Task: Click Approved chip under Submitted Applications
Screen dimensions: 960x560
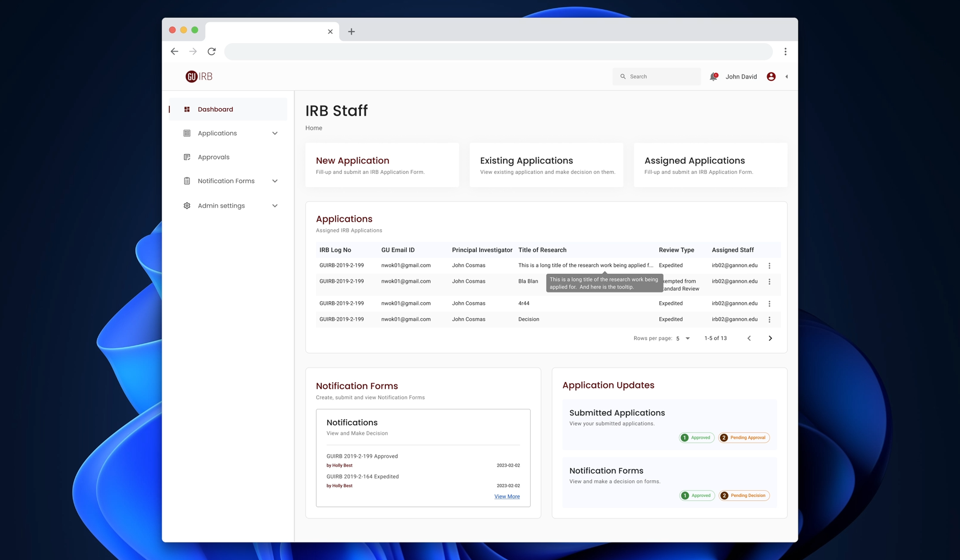Action: (x=696, y=438)
